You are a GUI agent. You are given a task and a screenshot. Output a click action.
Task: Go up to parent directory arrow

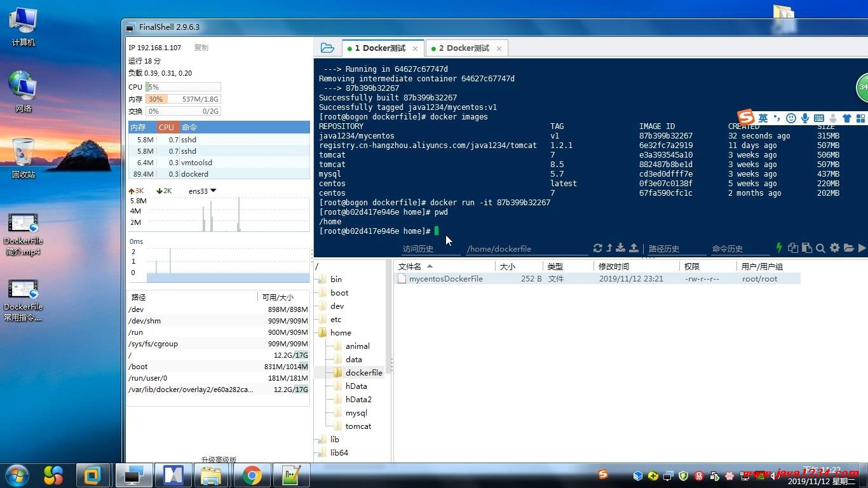click(609, 248)
